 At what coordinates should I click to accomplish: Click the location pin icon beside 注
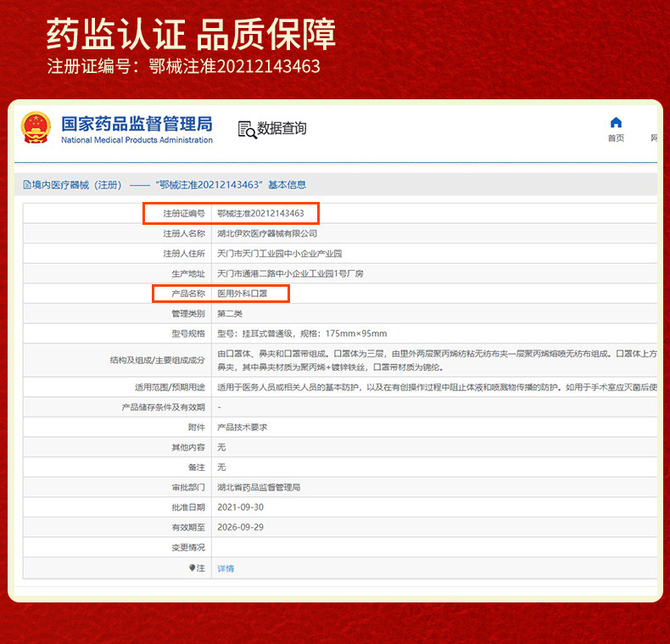(192, 568)
